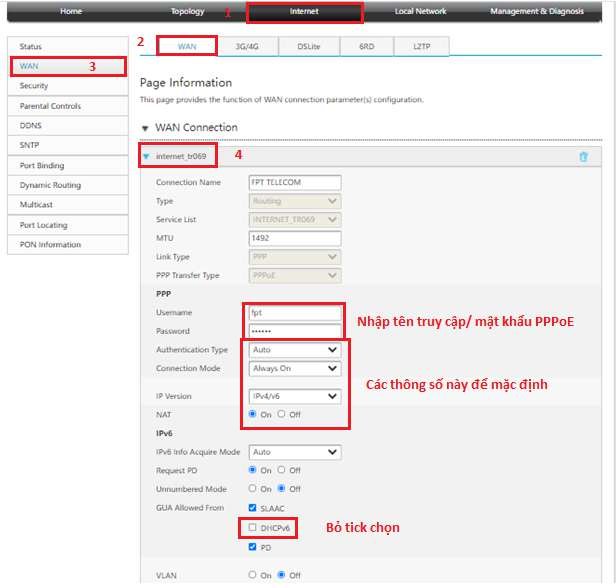The width and height of the screenshot is (616, 588).
Task: Open the Topology menu
Action: (187, 11)
